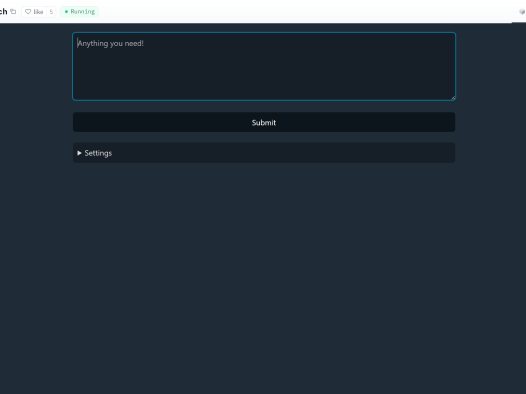
Task: Copy the Space name with the copy icon
Action: click(x=13, y=11)
